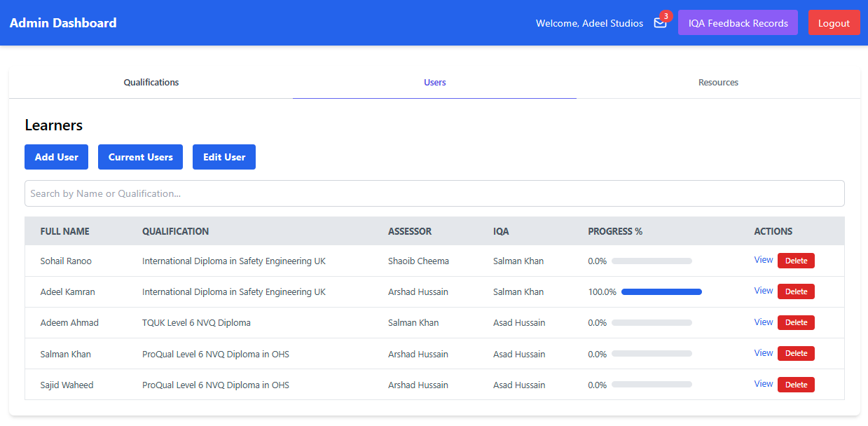The width and height of the screenshot is (868, 426).
Task: Open IQA Feedback Records
Action: point(738,22)
